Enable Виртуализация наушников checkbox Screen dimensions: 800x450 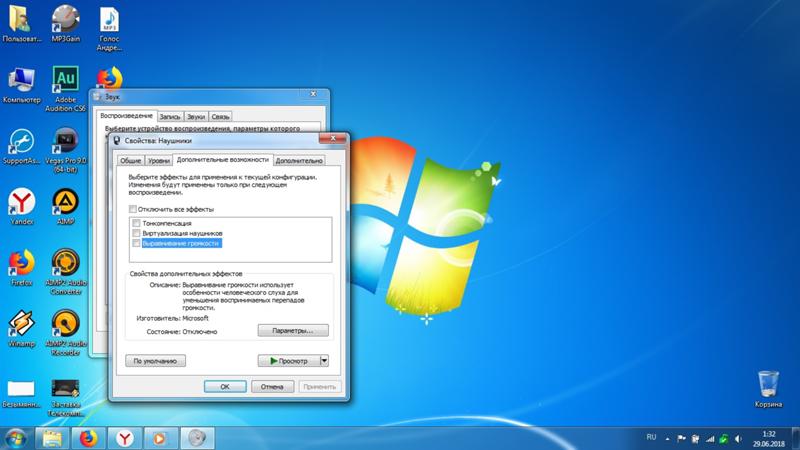click(136, 233)
